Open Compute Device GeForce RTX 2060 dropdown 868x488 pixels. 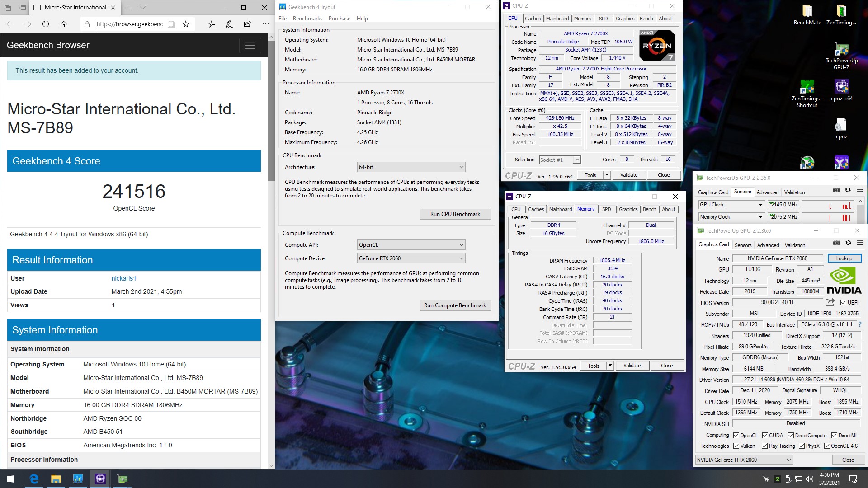pos(411,258)
